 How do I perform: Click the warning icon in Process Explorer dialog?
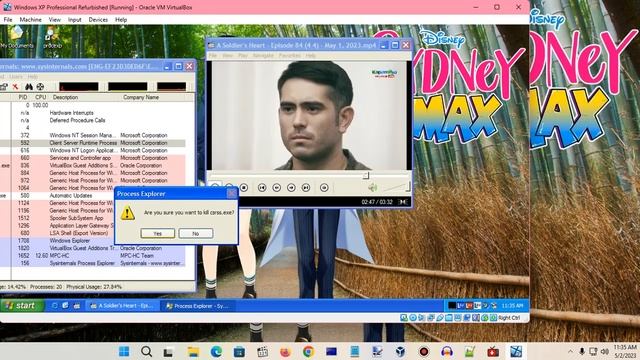point(127,213)
